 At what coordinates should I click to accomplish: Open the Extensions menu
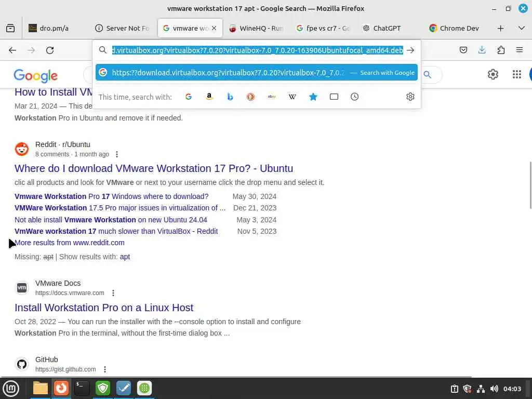click(501, 50)
